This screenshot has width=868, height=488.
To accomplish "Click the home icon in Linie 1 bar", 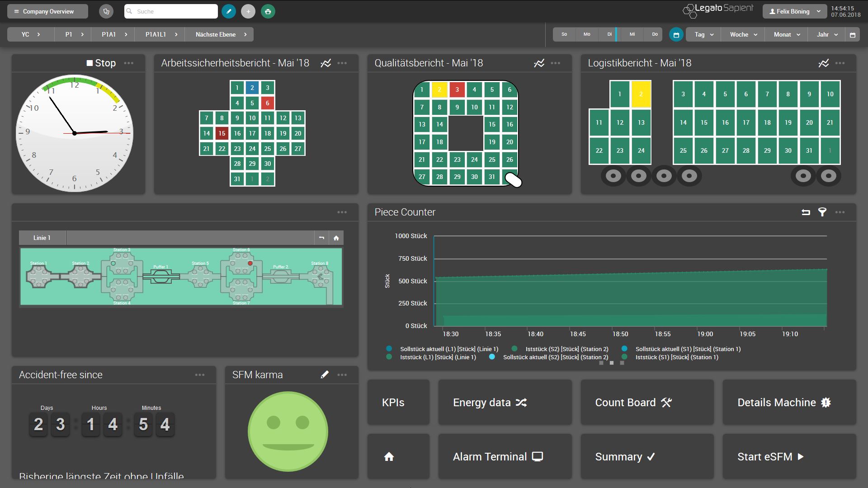I will (336, 238).
